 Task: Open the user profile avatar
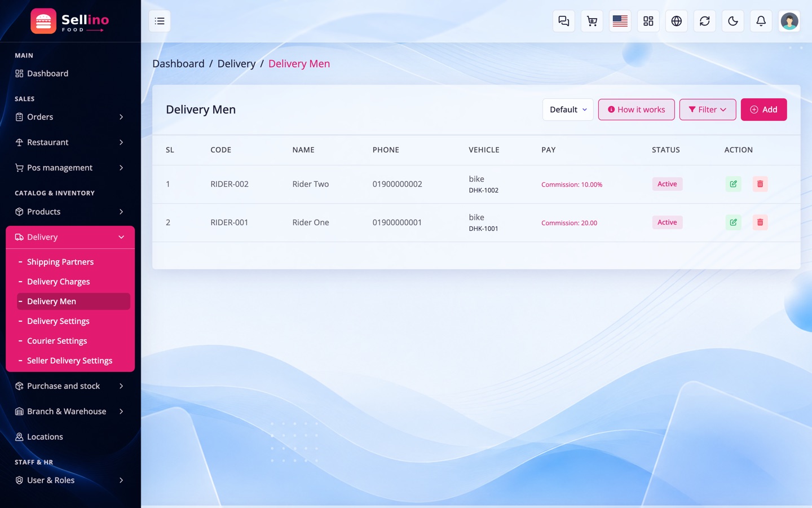(x=789, y=21)
